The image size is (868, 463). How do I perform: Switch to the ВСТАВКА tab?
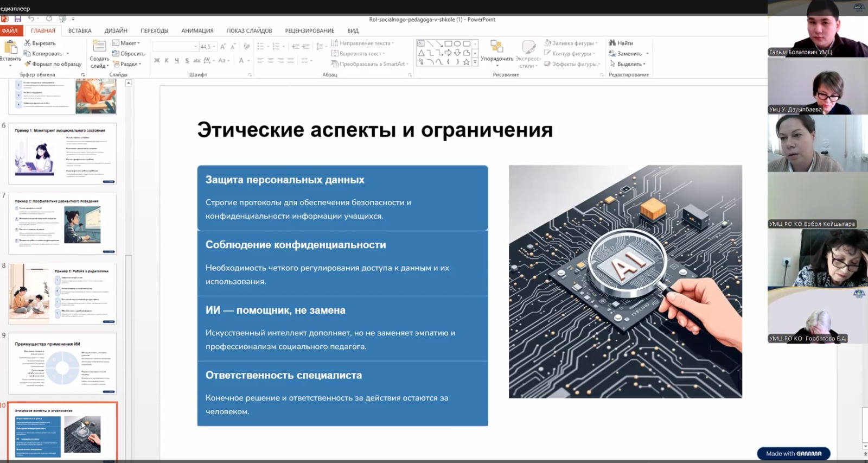pyautogui.click(x=80, y=30)
